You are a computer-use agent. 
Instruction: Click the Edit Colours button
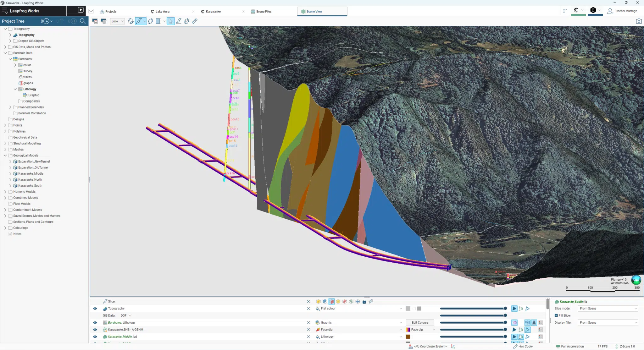coord(420,323)
